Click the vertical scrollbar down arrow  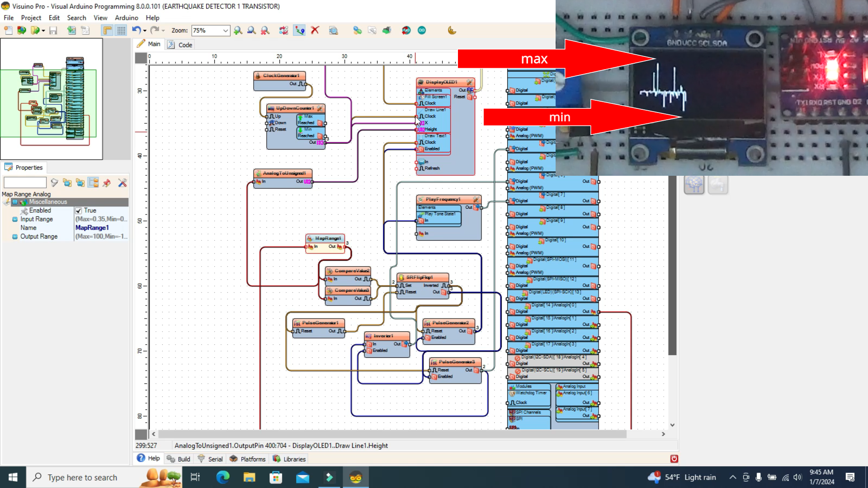tap(672, 425)
